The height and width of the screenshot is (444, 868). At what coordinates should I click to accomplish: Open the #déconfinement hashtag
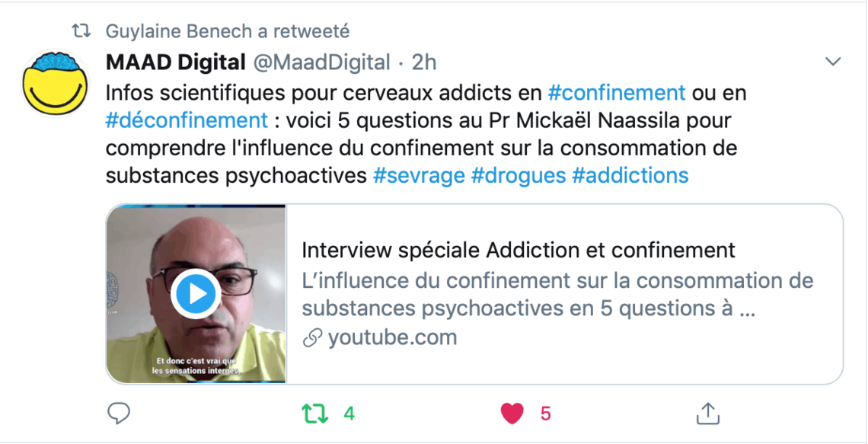pos(187,120)
